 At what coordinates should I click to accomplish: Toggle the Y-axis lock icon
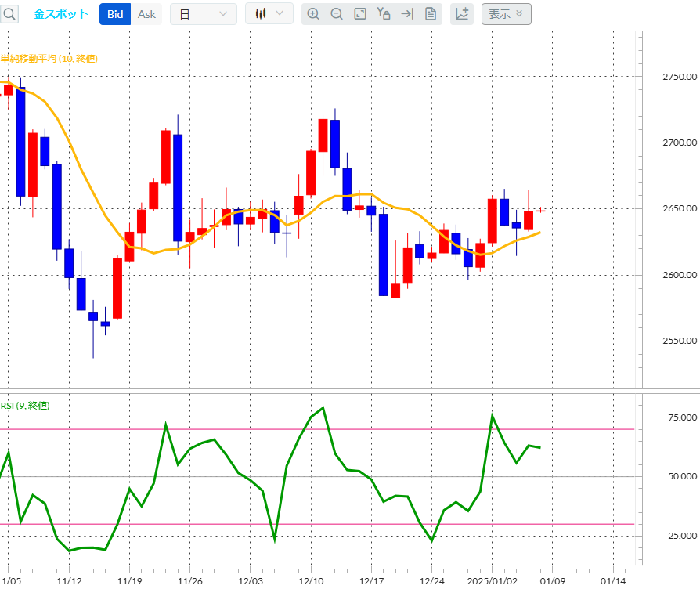pyautogui.click(x=384, y=14)
